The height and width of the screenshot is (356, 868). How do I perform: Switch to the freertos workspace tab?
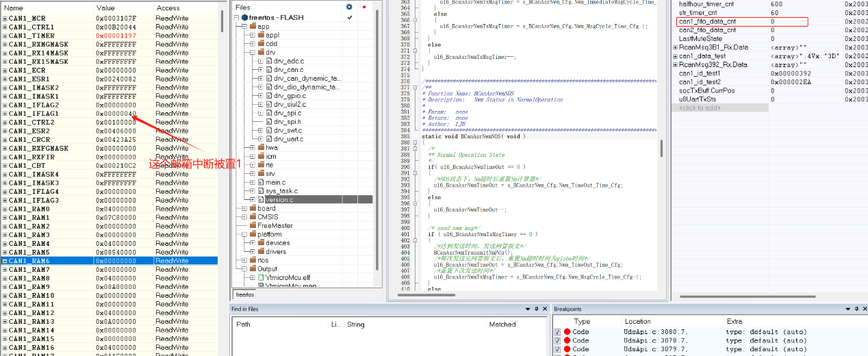pyautogui.click(x=245, y=294)
